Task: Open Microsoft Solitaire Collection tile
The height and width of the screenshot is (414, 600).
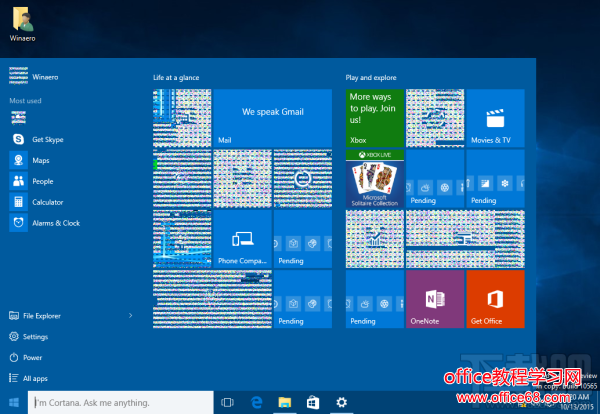Action: click(374, 178)
